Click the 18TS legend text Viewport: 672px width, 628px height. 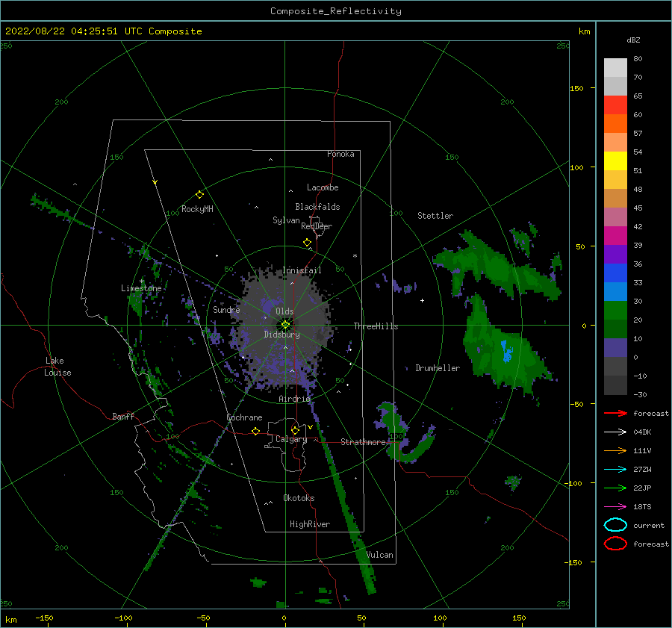[x=642, y=507]
